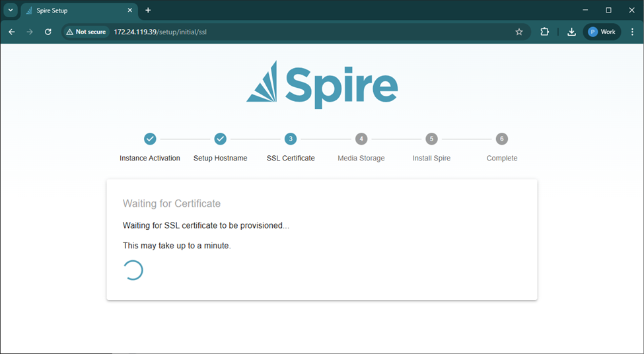Screen dimensions: 644x354
Task: Click the browser forward arrow
Action: tap(30, 32)
